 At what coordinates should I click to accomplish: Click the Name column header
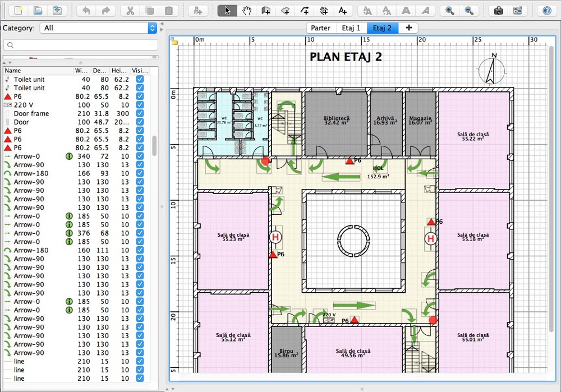pos(12,70)
